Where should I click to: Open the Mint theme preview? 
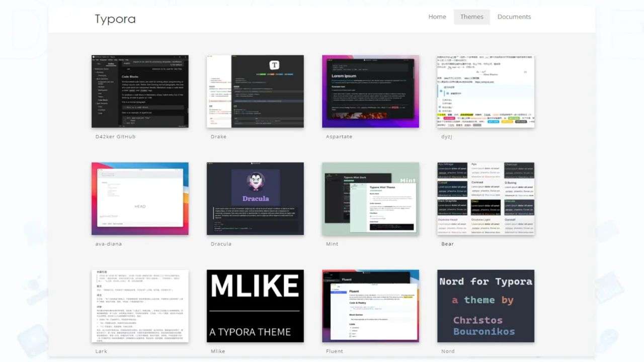[x=370, y=199]
